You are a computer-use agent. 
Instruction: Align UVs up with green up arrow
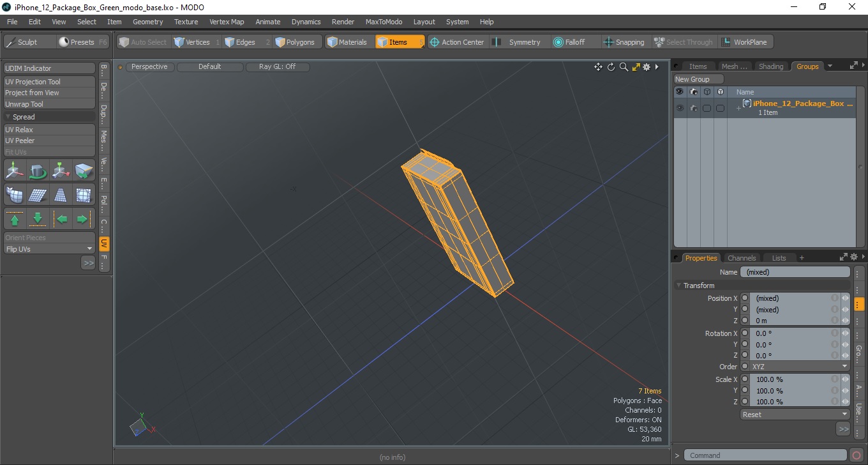tap(15, 219)
